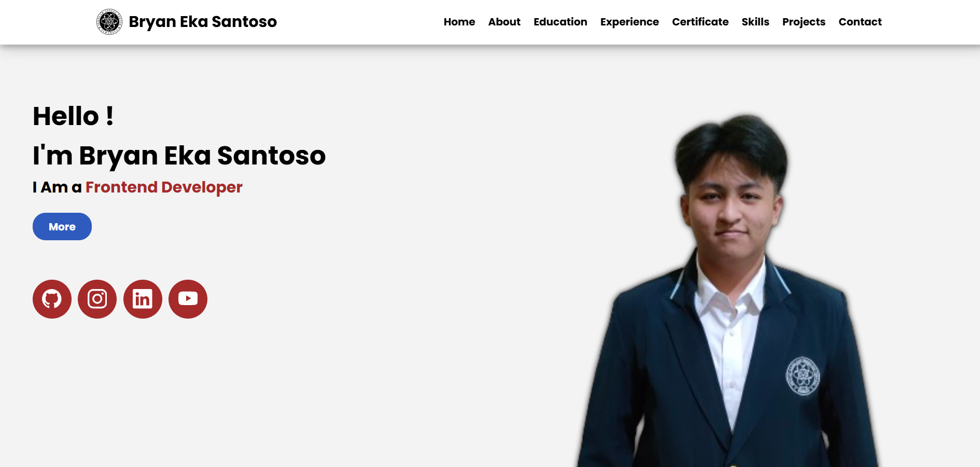
Task: Click the emblem badge on the blazer
Action: (802, 376)
